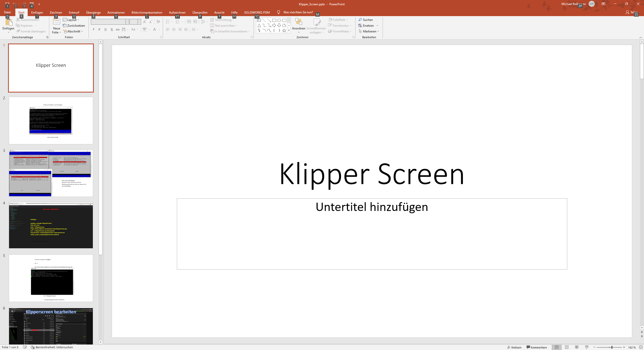Viewport: 644px width, 350px height.
Task: Toggle bold formatting with the F icon
Action: point(93,29)
